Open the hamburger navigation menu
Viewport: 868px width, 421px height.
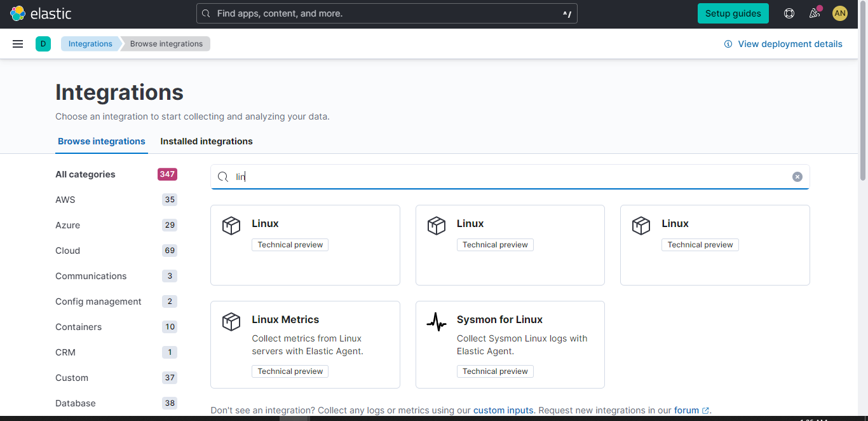[17, 43]
